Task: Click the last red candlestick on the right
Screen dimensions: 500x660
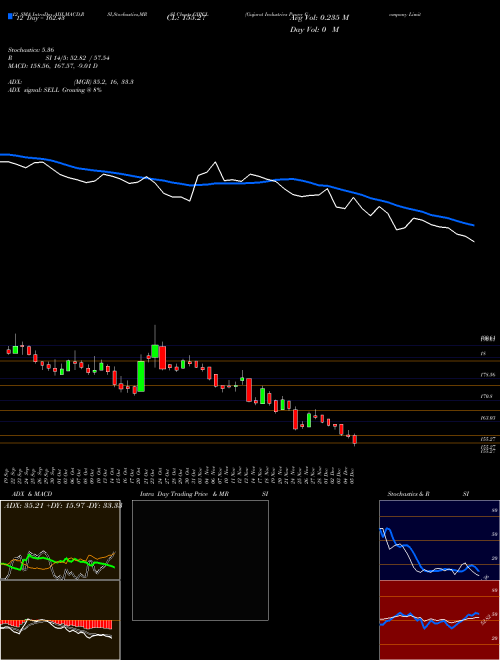Action: coord(355,439)
